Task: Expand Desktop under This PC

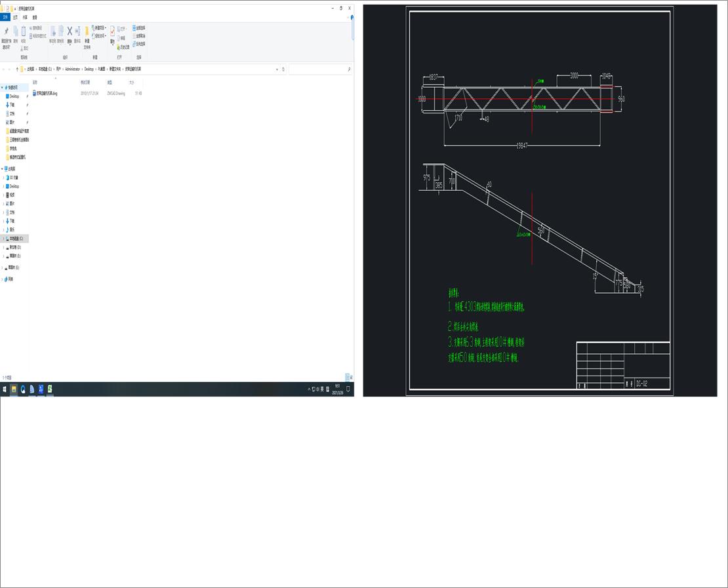Action: click(x=4, y=187)
